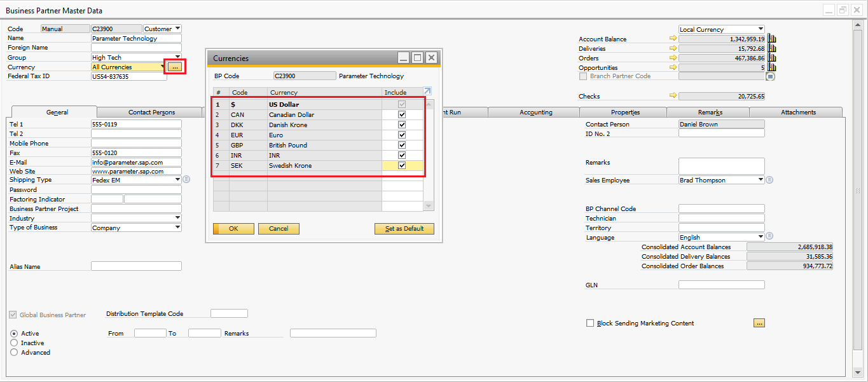This screenshot has height=382, width=868.
Task: Open the Language dropdown showing English
Action: coord(761,237)
